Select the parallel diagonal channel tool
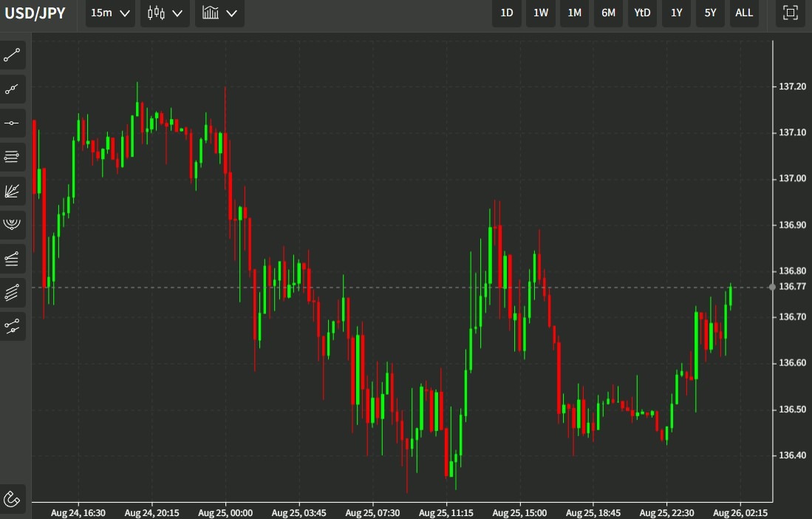The image size is (812, 519). point(12,293)
